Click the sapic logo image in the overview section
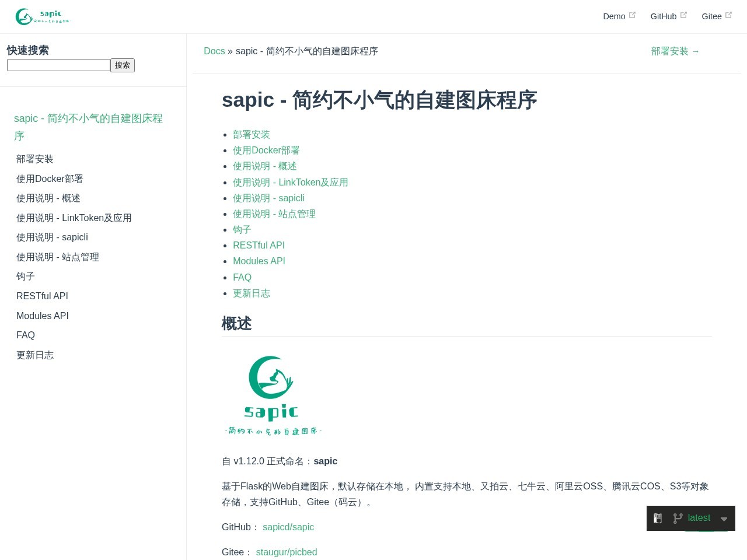This screenshot has height=560, width=747. coord(272,393)
